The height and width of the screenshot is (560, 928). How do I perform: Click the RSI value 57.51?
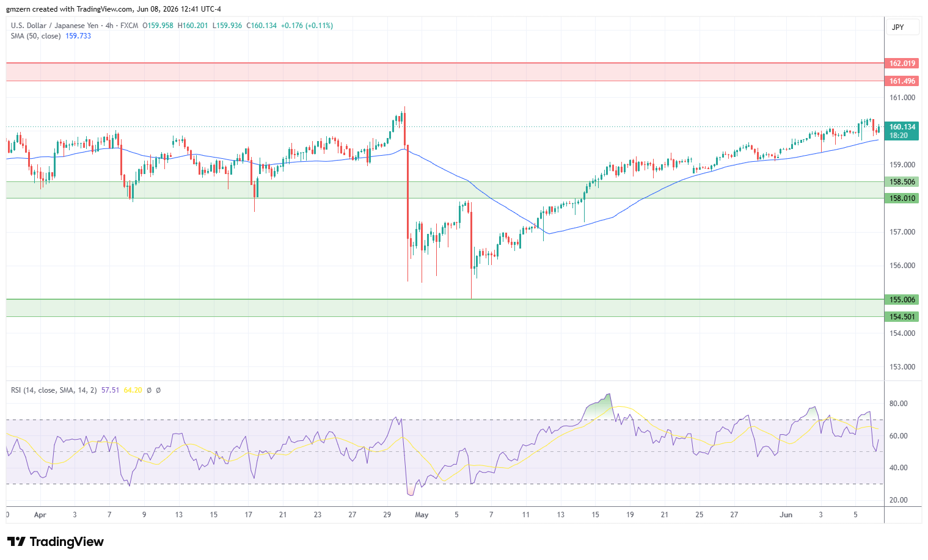pyautogui.click(x=110, y=390)
